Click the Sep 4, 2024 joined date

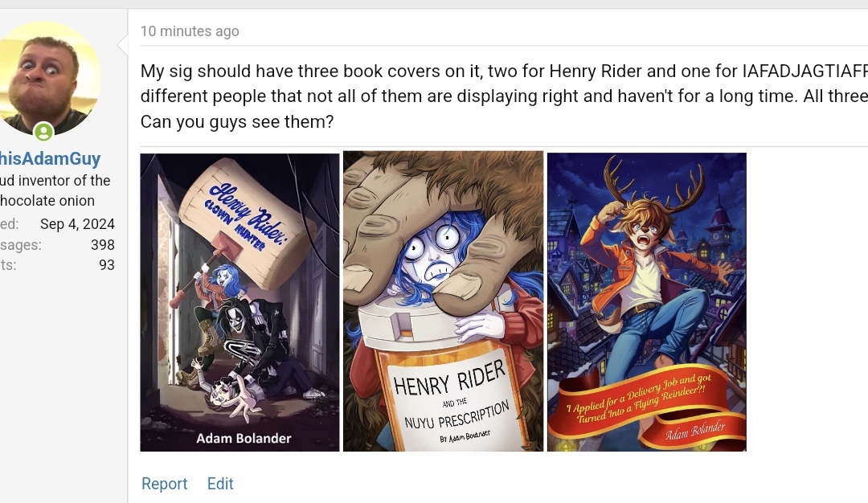(x=77, y=224)
